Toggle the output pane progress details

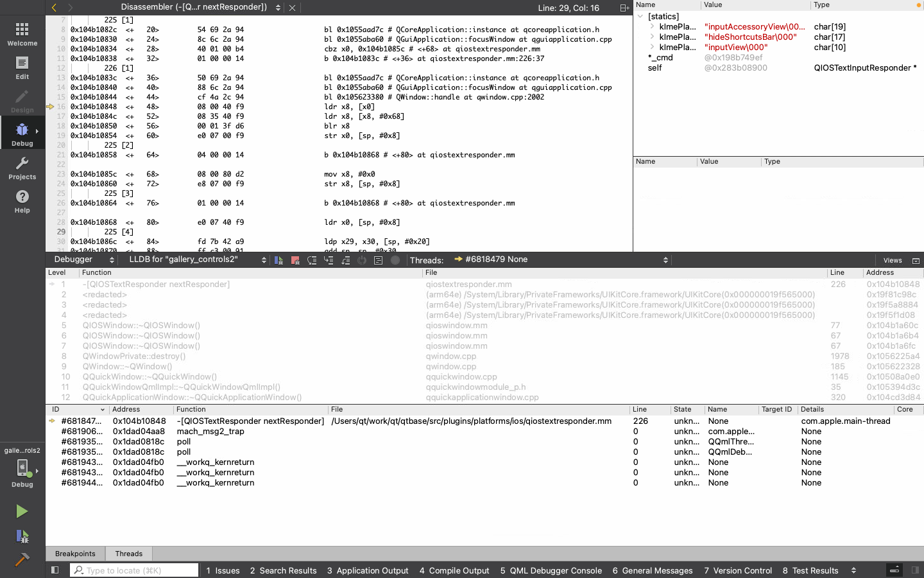(894, 570)
